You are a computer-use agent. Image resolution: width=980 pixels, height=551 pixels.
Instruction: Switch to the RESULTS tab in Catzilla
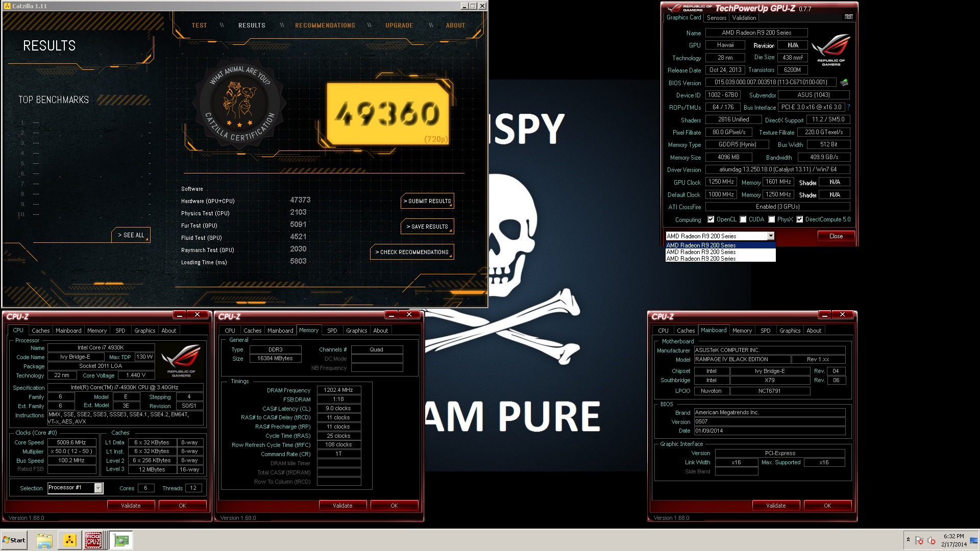click(x=252, y=26)
